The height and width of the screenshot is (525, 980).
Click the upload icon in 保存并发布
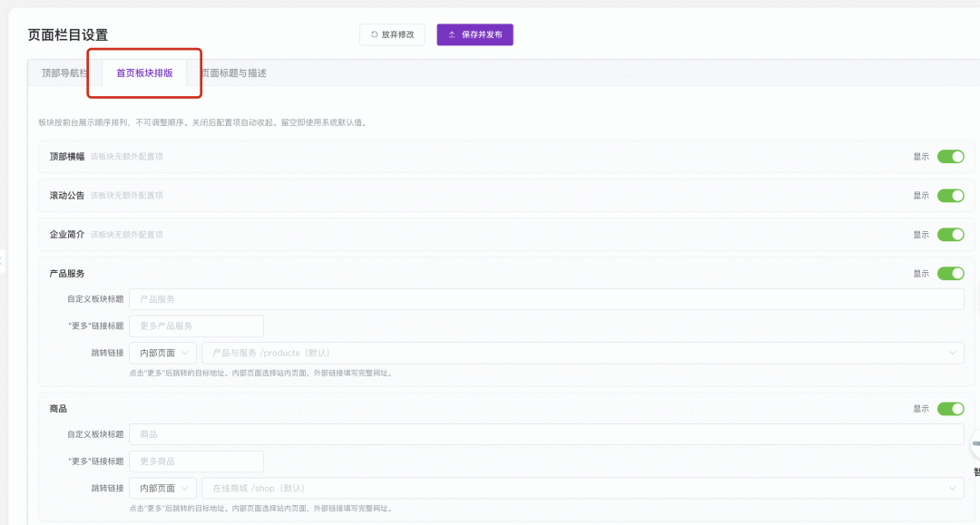[452, 34]
